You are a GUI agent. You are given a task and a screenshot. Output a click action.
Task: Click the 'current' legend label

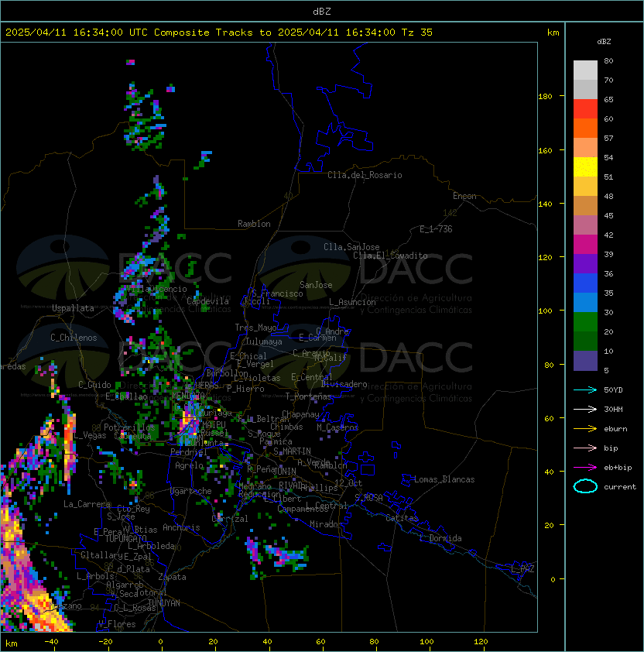[x=620, y=487]
